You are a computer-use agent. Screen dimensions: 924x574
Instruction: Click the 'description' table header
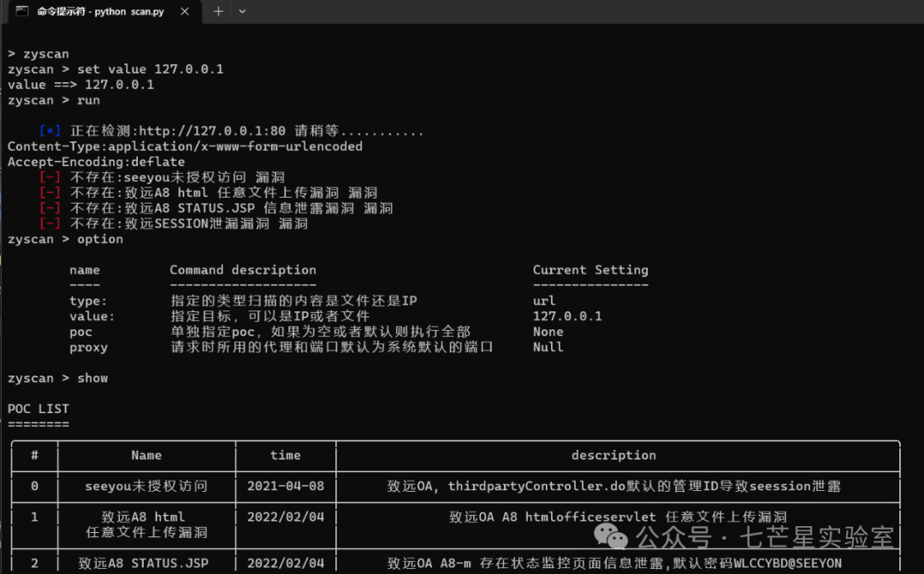[613, 455]
